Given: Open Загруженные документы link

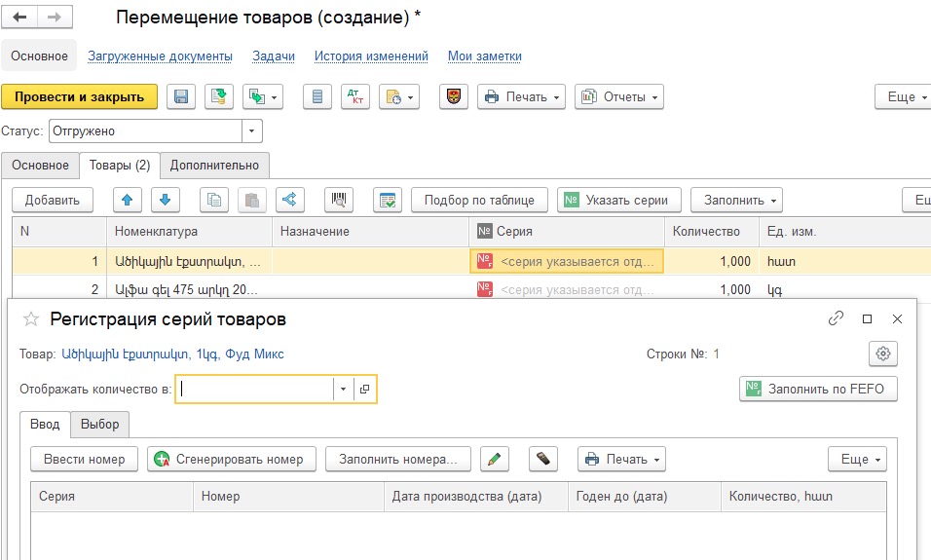Looking at the screenshot, I should click(x=161, y=56).
